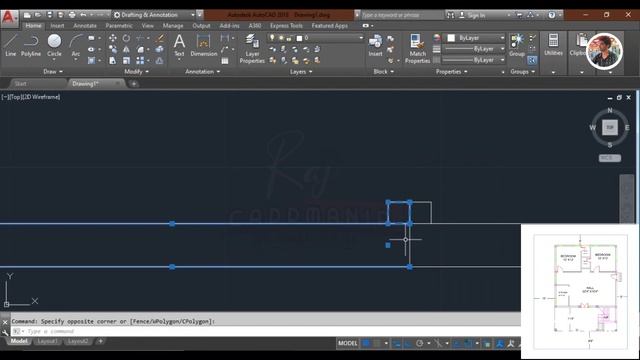The width and height of the screenshot is (640, 360).
Task: Click the Dimension tool
Action: pyautogui.click(x=203, y=45)
